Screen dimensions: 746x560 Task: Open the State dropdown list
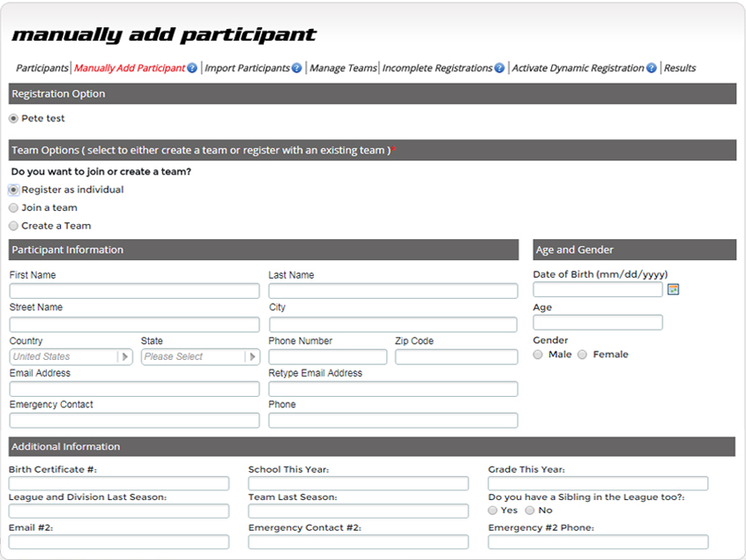(252, 357)
